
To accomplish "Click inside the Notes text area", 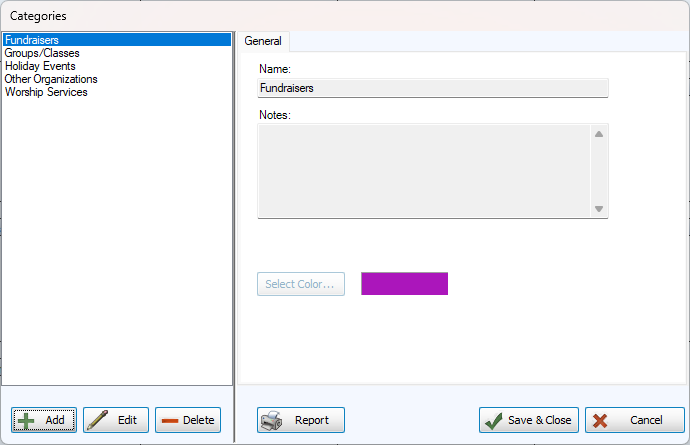I will coord(422,170).
